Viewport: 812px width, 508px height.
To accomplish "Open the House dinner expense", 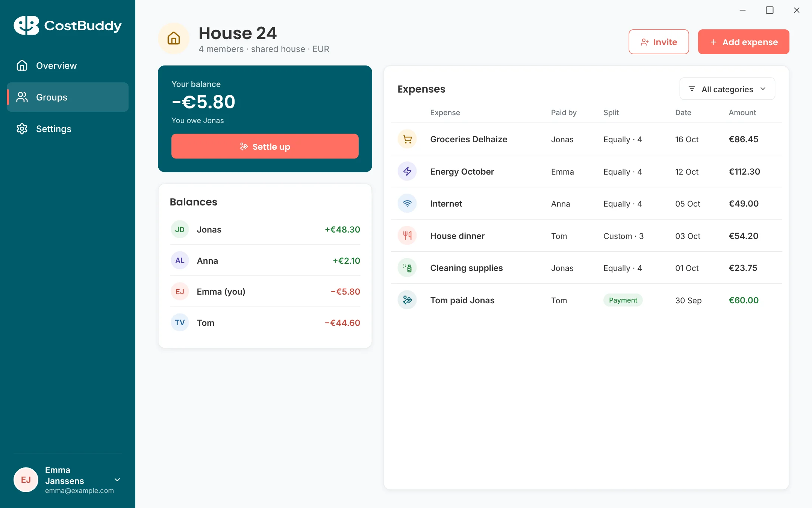I will point(586,236).
